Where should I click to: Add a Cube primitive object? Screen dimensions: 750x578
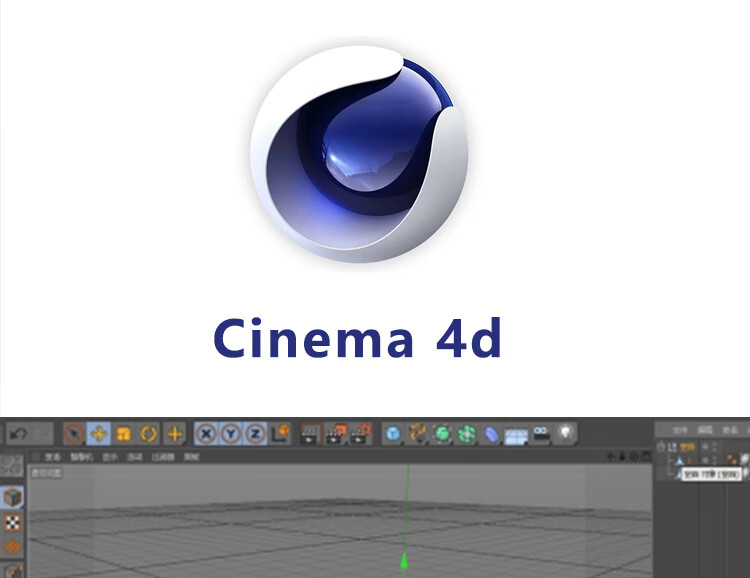tap(394, 434)
